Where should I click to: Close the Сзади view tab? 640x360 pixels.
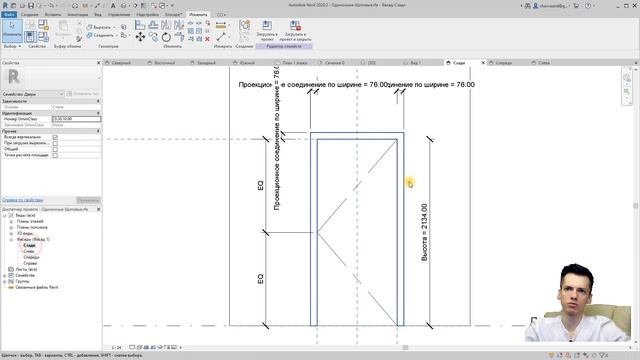click(x=483, y=63)
